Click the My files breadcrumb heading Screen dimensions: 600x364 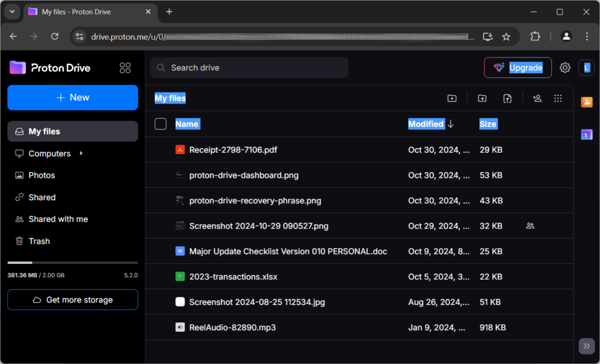pos(171,98)
